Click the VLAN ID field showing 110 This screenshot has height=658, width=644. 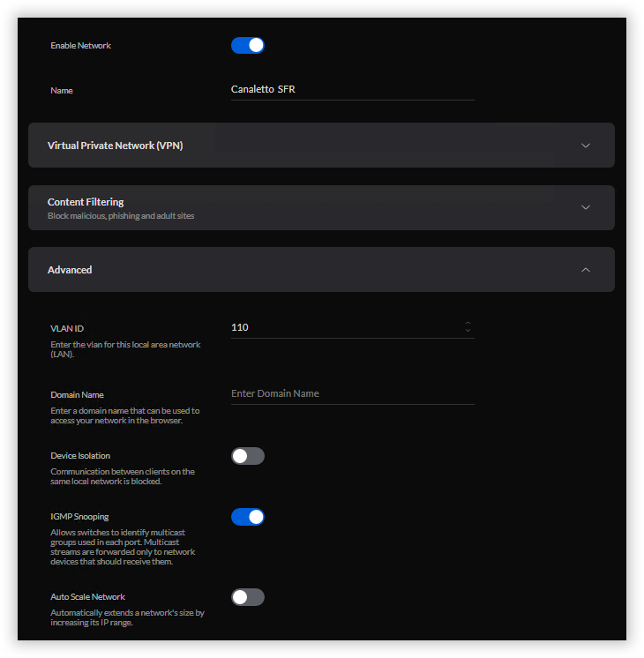(344, 327)
